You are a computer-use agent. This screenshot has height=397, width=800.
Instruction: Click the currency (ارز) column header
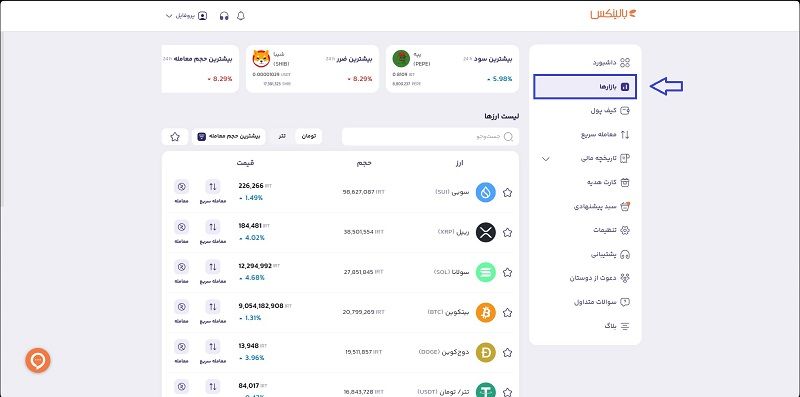459,163
